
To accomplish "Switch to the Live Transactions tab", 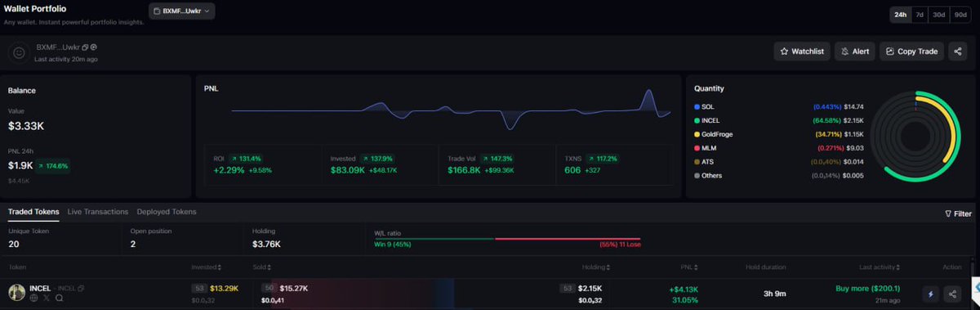I will click(98, 212).
